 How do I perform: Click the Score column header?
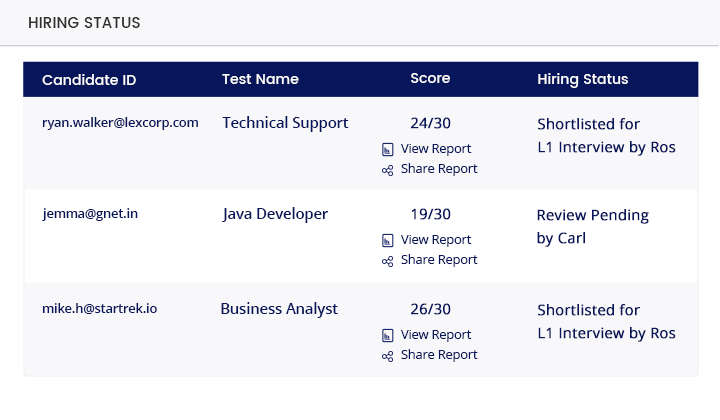[430, 78]
